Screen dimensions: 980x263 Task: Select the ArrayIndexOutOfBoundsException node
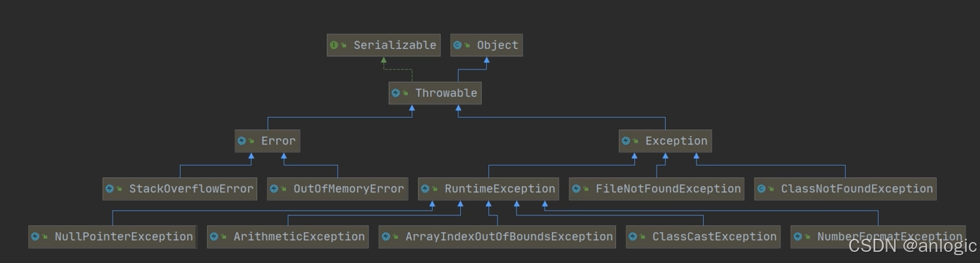498,236
